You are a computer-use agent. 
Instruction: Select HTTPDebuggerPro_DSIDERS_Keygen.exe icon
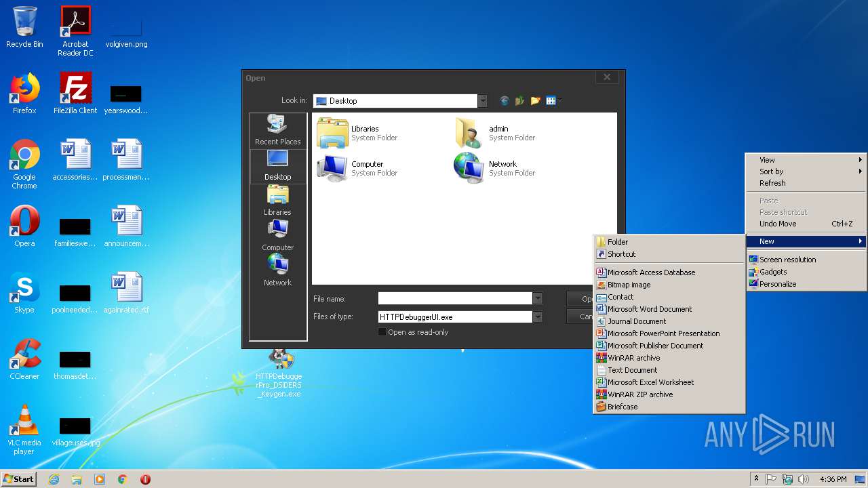coord(279,373)
